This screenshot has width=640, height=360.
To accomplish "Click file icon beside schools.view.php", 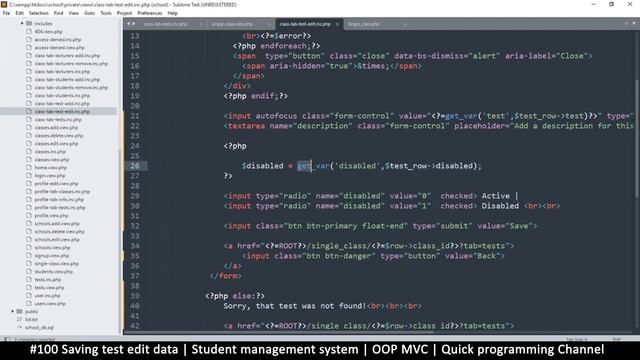I will coord(29,247).
